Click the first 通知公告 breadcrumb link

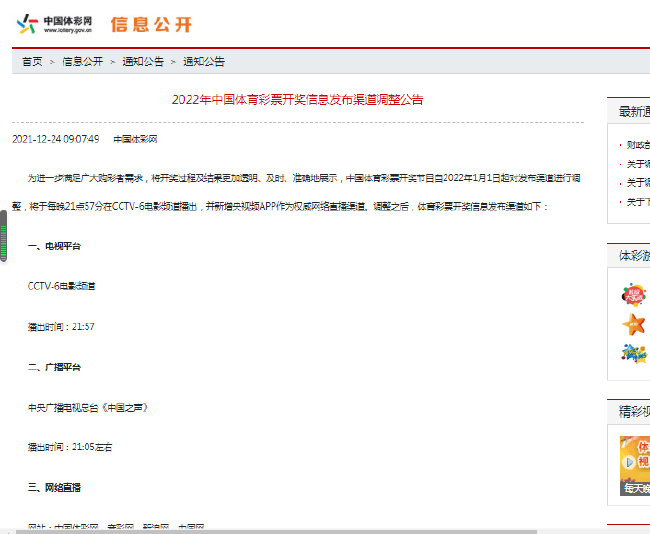click(x=143, y=61)
